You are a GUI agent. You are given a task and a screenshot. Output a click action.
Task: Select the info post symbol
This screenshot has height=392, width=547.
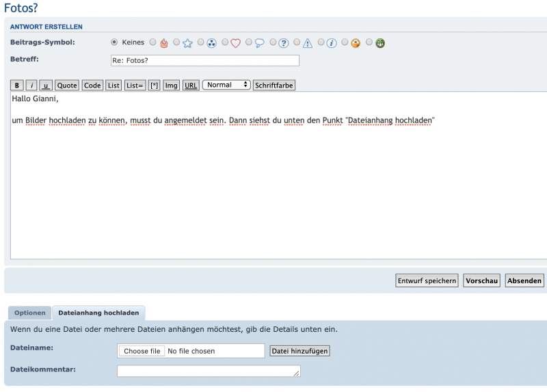pos(321,42)
